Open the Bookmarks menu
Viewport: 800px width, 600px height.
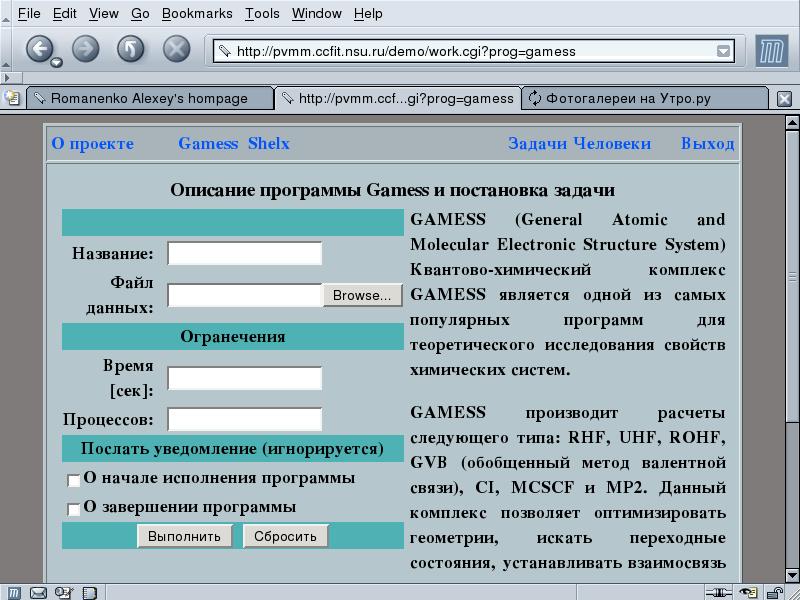point(197,14)
